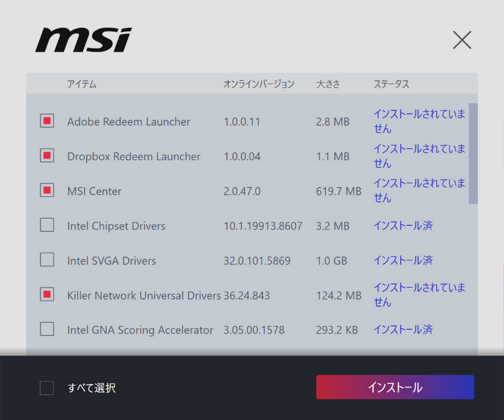504x420 pixels.
Task: Click version 32.0.101.5869
Action: click(257, 260)
